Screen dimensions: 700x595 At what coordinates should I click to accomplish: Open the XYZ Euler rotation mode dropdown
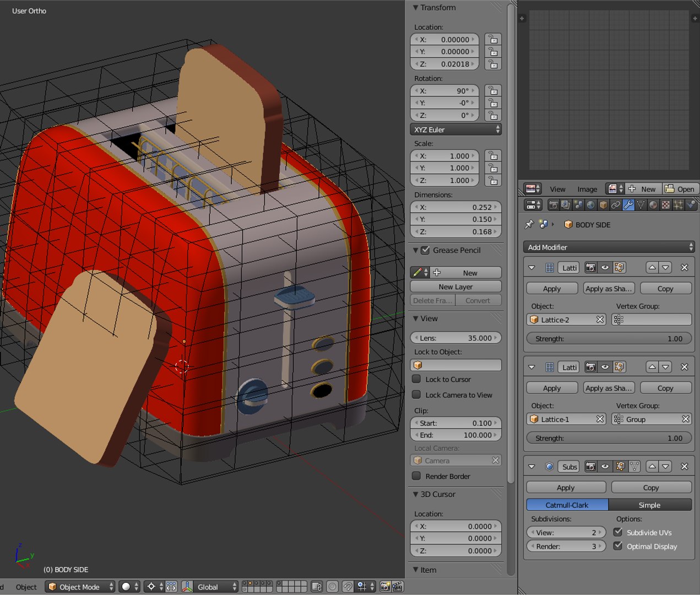click(x=456, y=129)
